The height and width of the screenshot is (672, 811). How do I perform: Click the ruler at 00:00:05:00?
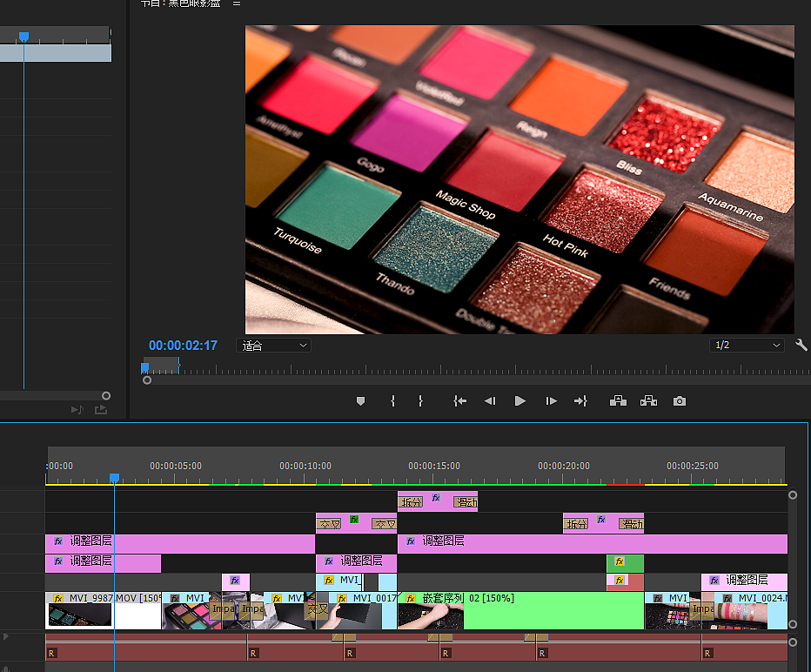pos(176,466)
